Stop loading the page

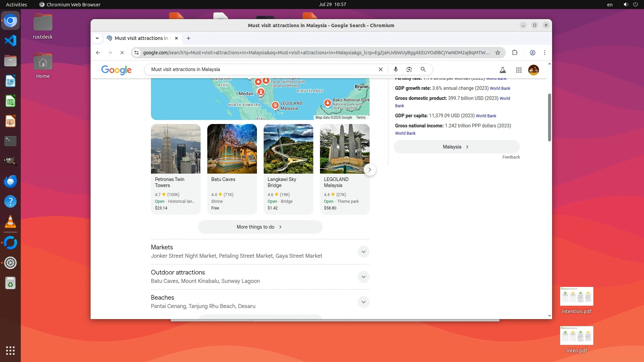tap(122, 53)
